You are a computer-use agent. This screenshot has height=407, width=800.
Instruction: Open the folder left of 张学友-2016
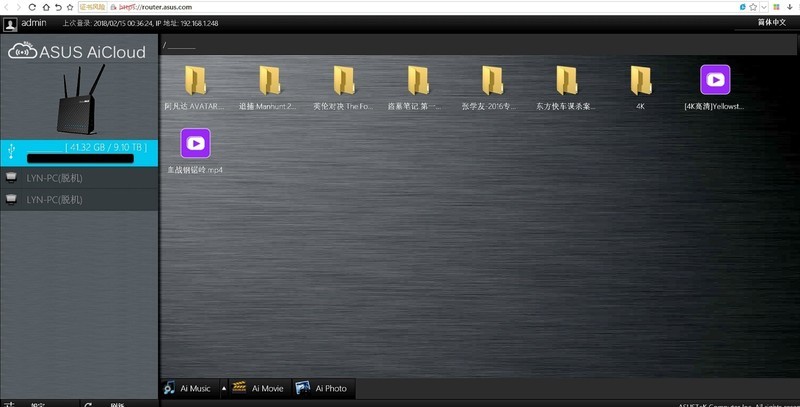point(417,87)
